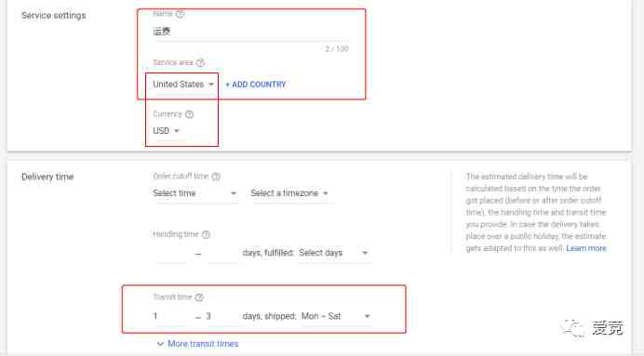Open the United States country dropdown
Screen dimensions: 644x356
coord(183,85)
